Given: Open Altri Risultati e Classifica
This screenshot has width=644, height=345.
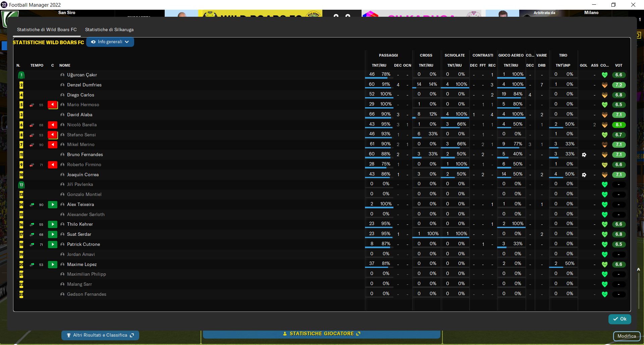Looking at the screenshot, I should (x=100, y=335).
